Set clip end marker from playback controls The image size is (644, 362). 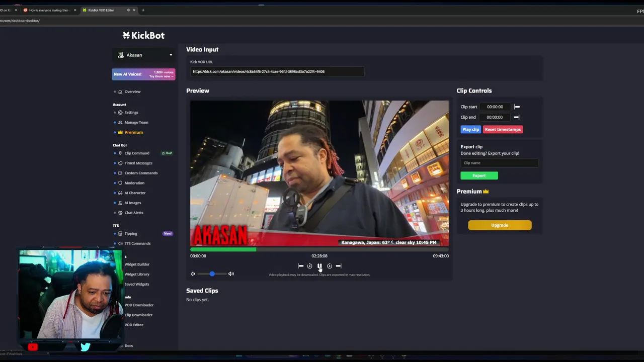point(339,266)
